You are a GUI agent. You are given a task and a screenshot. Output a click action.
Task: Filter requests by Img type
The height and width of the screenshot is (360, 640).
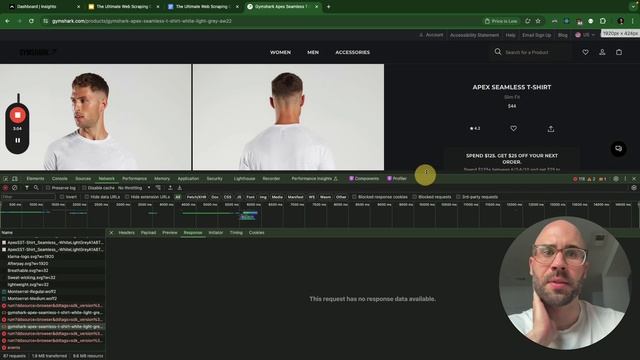pyautogui.click(x=263, y=197)
